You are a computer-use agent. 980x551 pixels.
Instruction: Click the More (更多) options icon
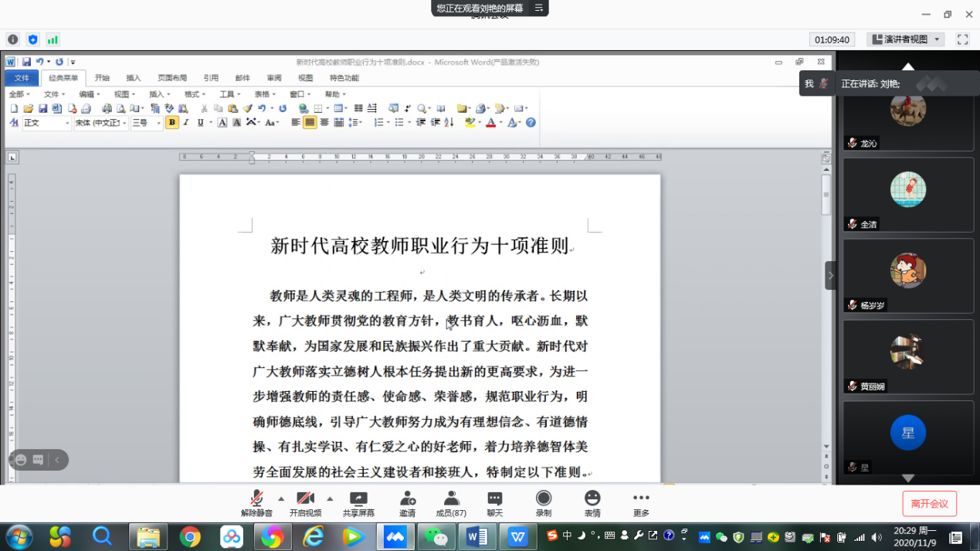click(641, 499)
